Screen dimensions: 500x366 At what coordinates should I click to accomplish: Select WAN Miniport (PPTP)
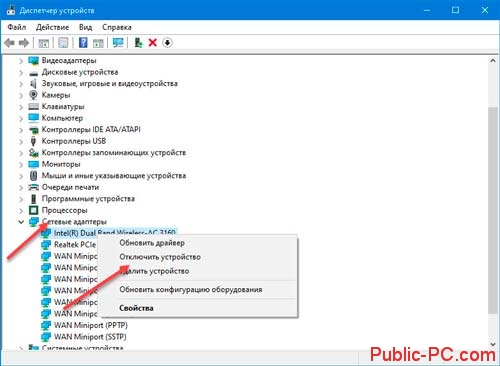[x=91, y=325]
